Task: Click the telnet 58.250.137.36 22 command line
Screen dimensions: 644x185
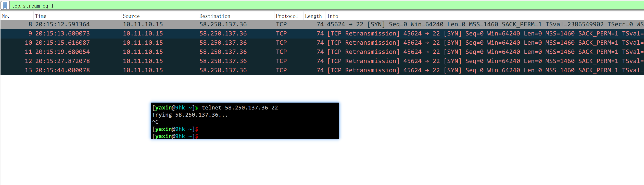Action: 240,108
